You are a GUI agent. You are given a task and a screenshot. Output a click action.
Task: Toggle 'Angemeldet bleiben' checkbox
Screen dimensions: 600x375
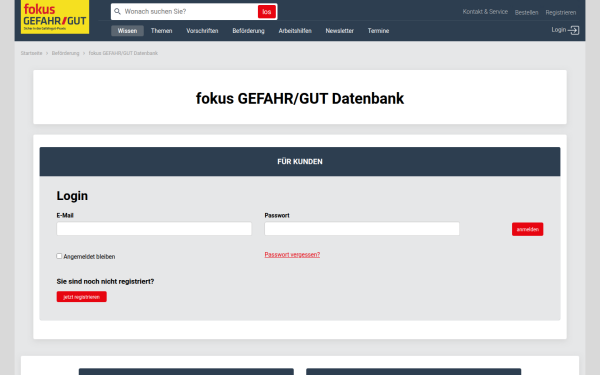coord(59,256)
